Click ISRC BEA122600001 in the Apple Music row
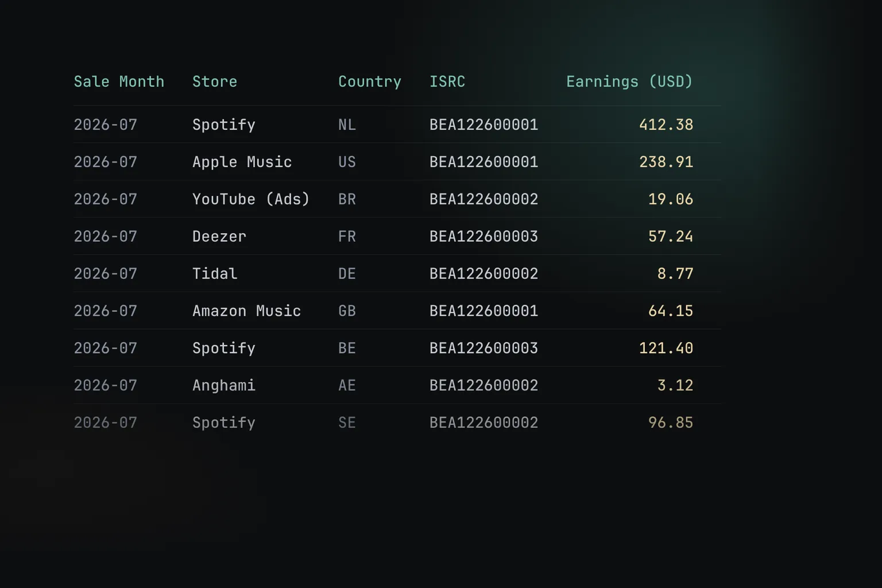 (x=483, y=162)
